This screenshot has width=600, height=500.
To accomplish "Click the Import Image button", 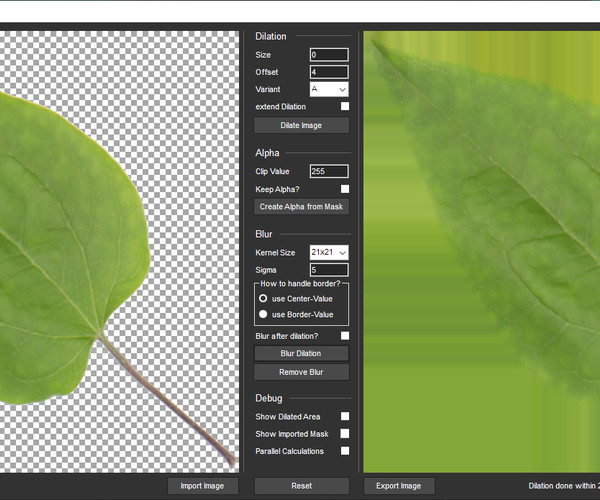I will 202,486.
